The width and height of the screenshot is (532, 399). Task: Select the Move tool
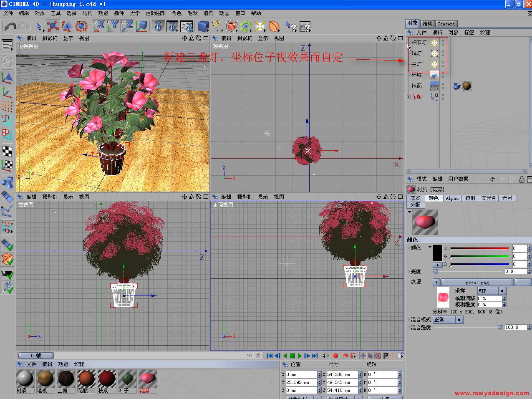53,27
